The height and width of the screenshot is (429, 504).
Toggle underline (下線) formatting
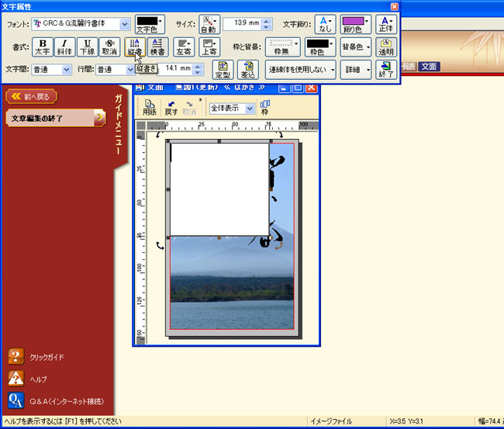(88, 46)
